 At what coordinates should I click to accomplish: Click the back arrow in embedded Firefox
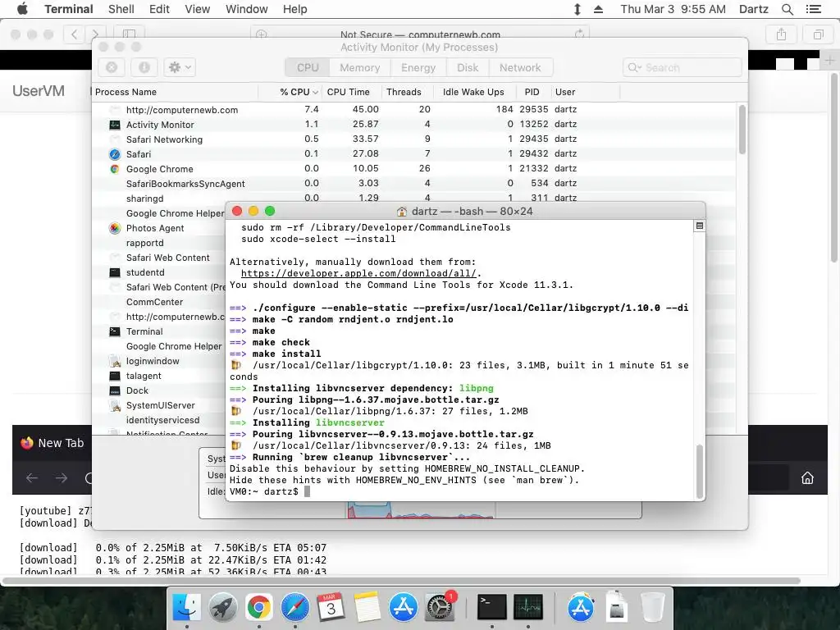coord(32,478)
